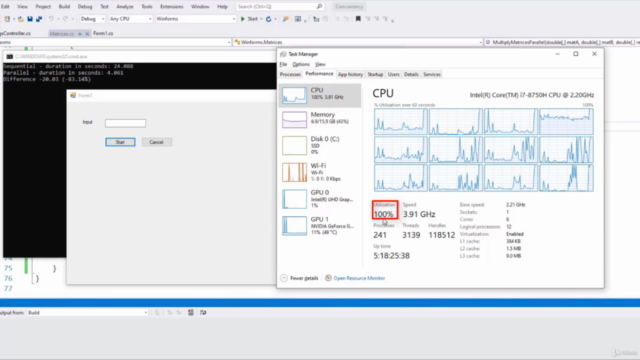This screenshot has width=640, height=360.
Task: Open the New Project icon dropdown arrow
Action: 13,19
